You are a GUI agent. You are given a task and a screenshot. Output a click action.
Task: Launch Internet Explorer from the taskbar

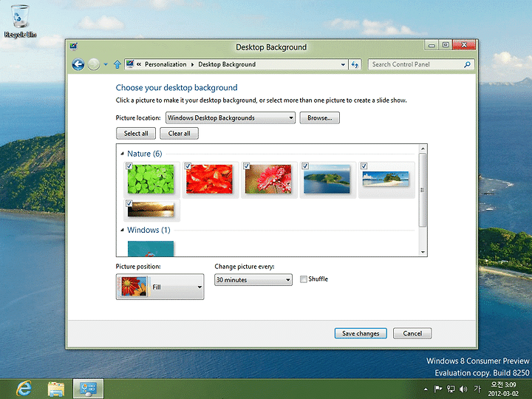click(x=24, y=389)
